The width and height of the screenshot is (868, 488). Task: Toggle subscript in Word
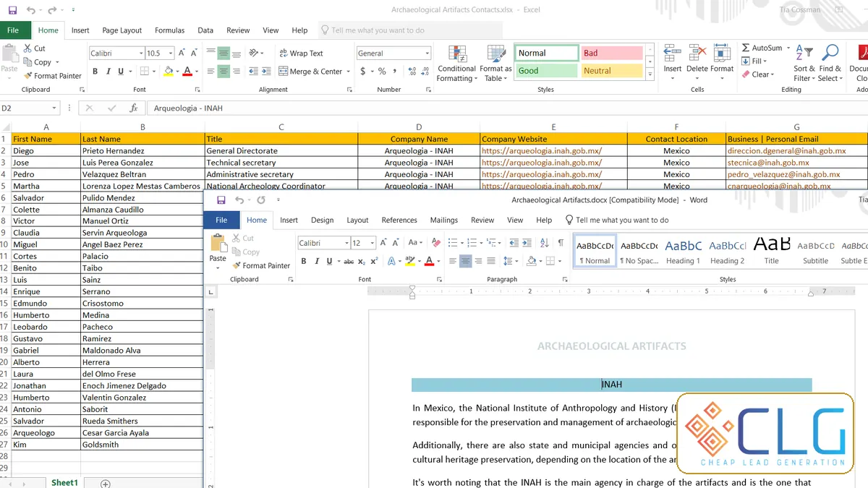point(362,261)
